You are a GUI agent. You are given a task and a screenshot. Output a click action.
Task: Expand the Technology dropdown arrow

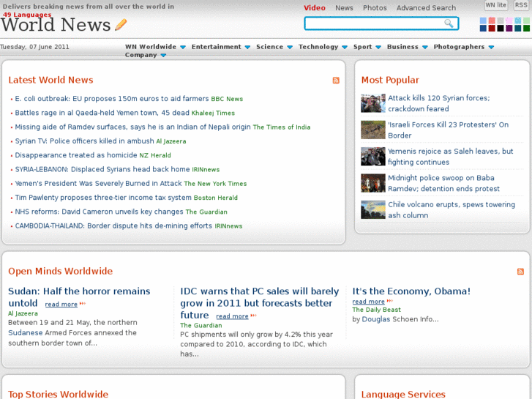(x=345, y=47)
